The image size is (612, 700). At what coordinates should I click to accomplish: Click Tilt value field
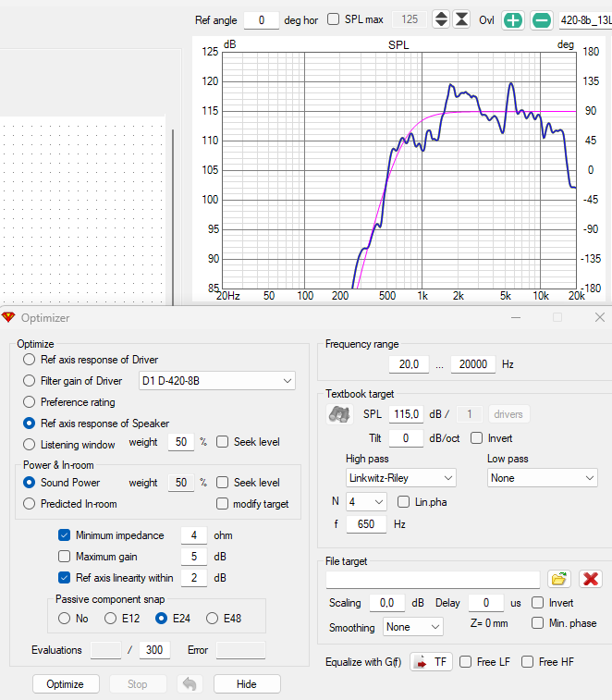click(x=406, y=438)
